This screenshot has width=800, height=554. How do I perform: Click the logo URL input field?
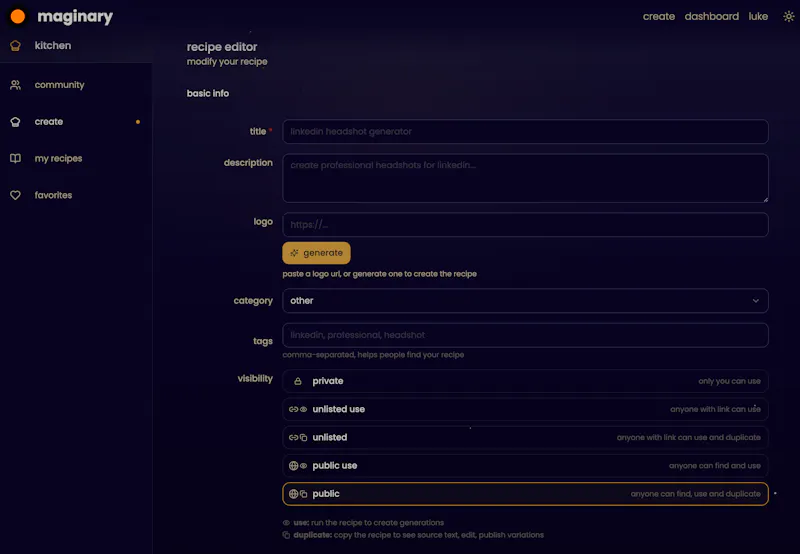point(526,224)
